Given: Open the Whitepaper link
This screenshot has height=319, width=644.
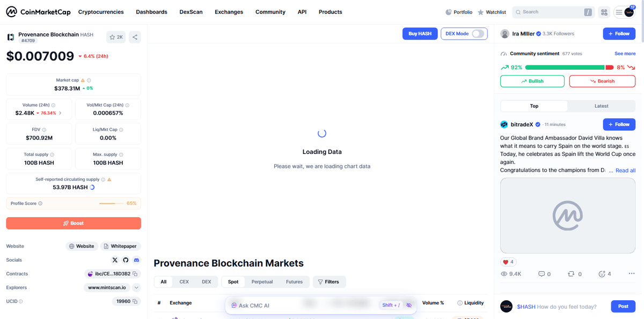Looking at the screenshot, I should click(x=120, y=246).
